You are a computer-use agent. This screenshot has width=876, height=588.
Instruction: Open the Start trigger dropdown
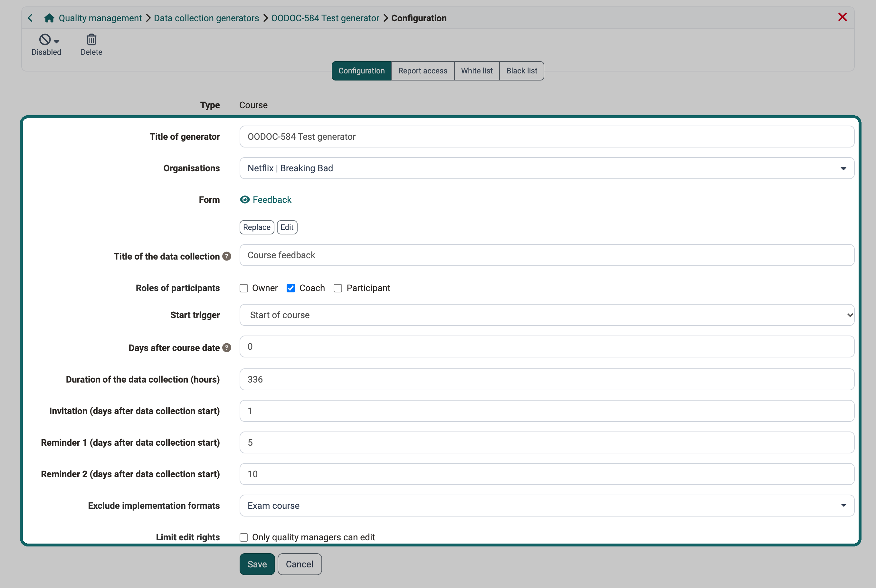point(547,315)
